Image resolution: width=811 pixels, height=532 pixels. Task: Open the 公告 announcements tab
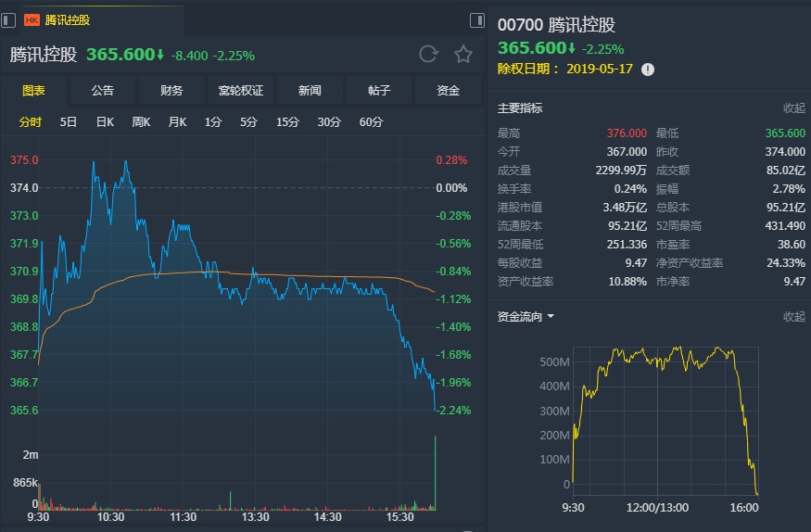pyautogui.click(x=102, y=91)
